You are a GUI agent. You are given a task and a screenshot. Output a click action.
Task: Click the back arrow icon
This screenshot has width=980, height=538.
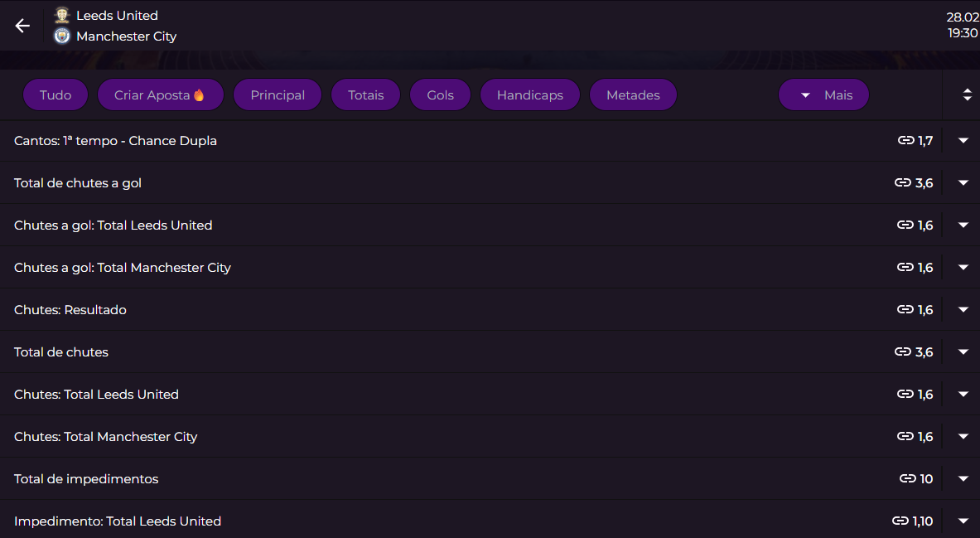coord(22,26)
